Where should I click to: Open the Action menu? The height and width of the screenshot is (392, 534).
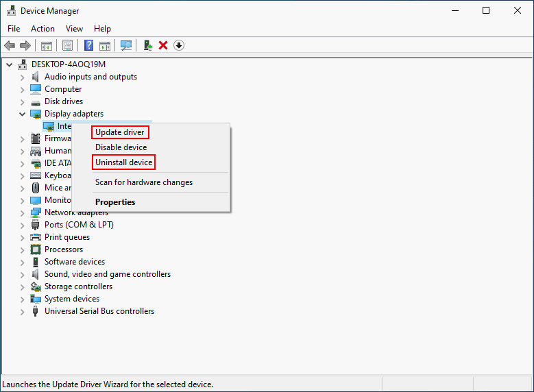pos(43,29)
